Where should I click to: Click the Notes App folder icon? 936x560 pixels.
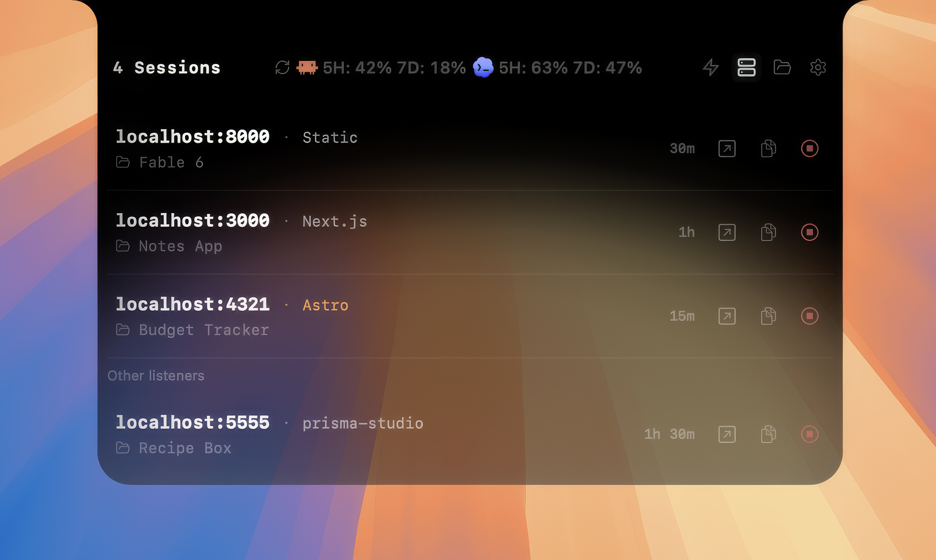coord(123,246)
